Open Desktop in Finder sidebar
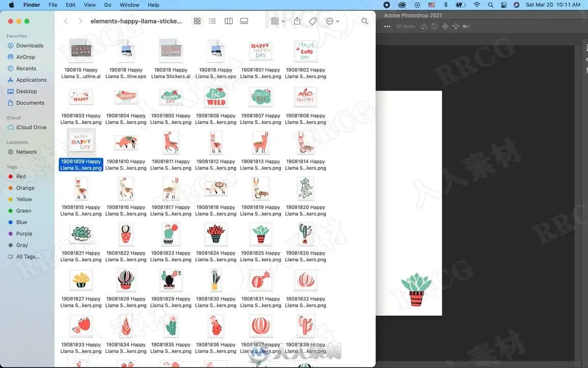 coord(22,91)
